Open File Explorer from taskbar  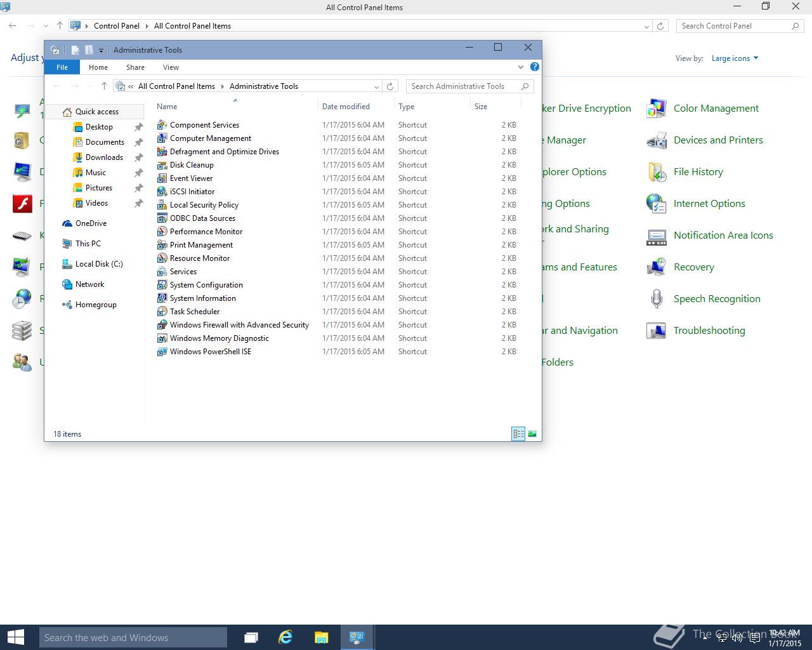[321, 637]
